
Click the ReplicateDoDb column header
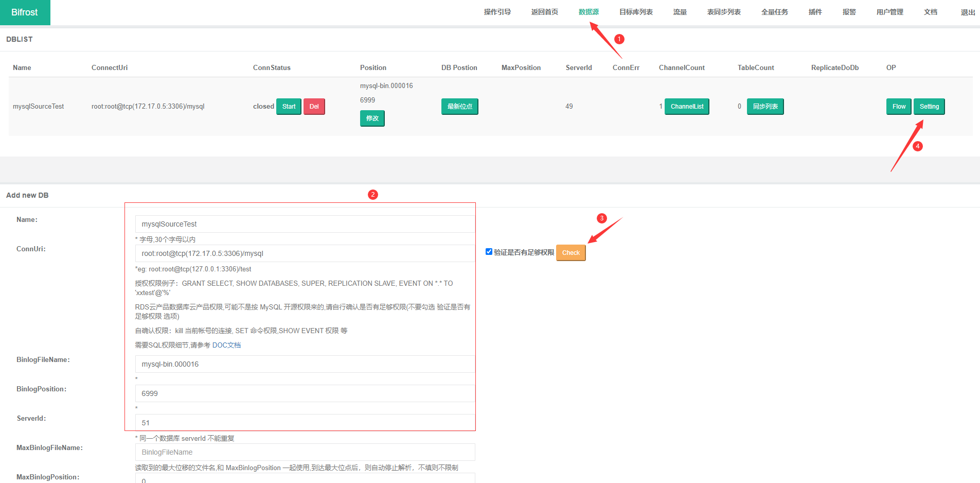click(835, 67)
